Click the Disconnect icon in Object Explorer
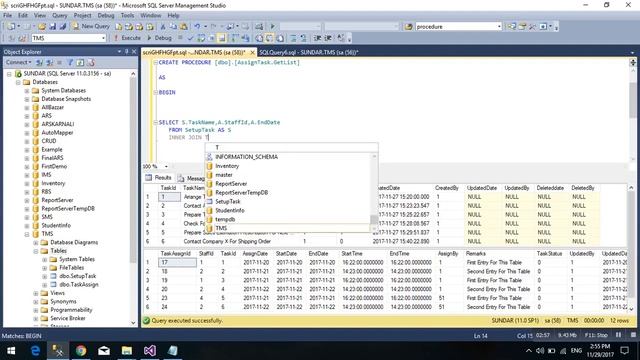640x360 pixels. pyautogui.click(x=49, y=62)
